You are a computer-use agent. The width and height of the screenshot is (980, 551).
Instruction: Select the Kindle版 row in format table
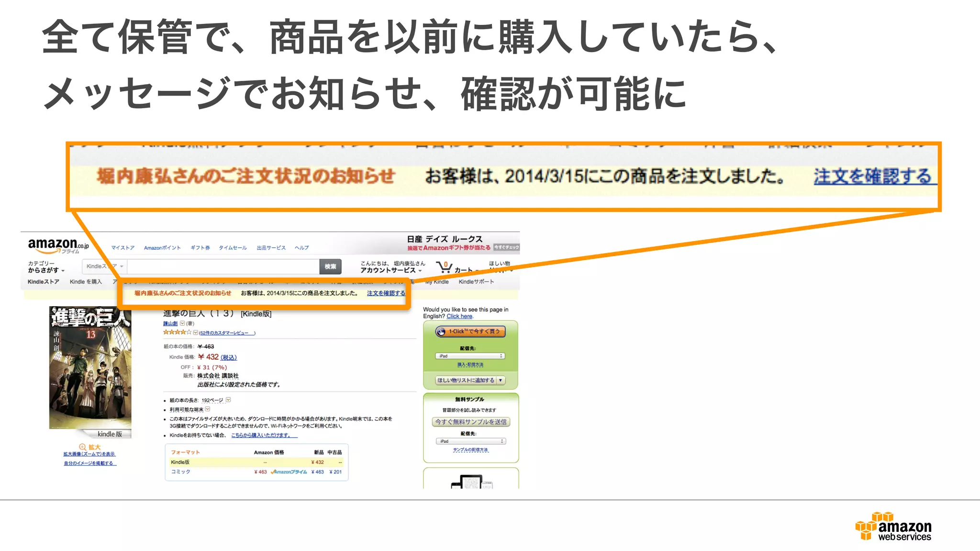(256, 462)
